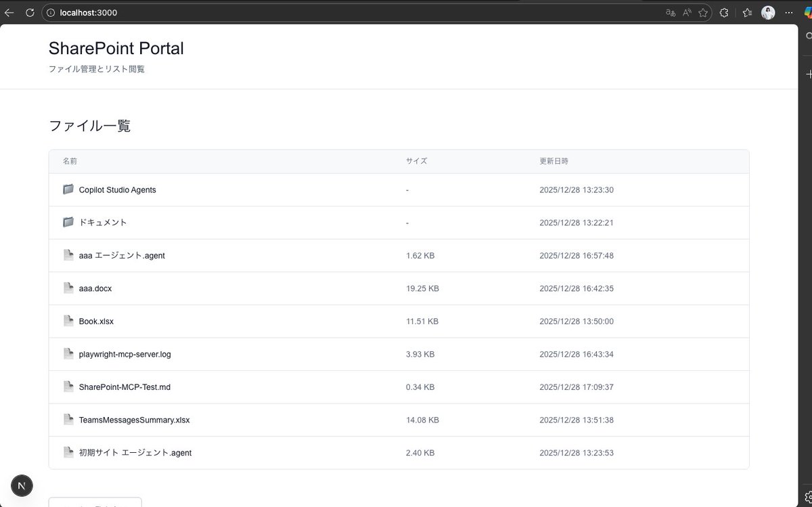Click file icon for playwright-mcp-server.log
812x507 pixels.
(x=68, y=353)
